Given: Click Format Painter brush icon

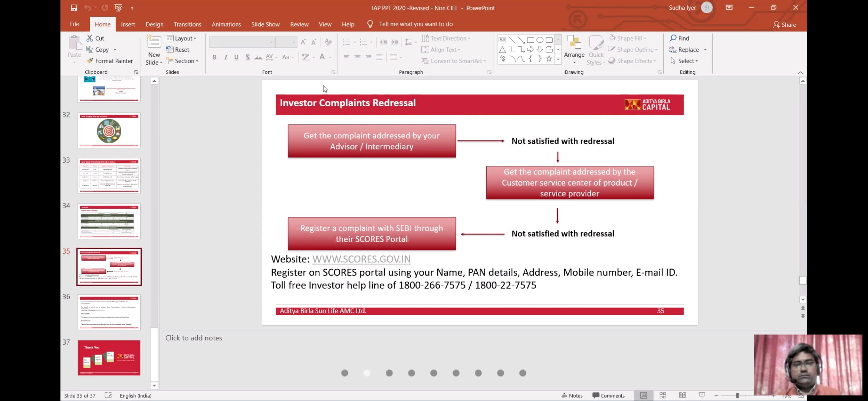Looking at the screenshot, I should 90,61.
